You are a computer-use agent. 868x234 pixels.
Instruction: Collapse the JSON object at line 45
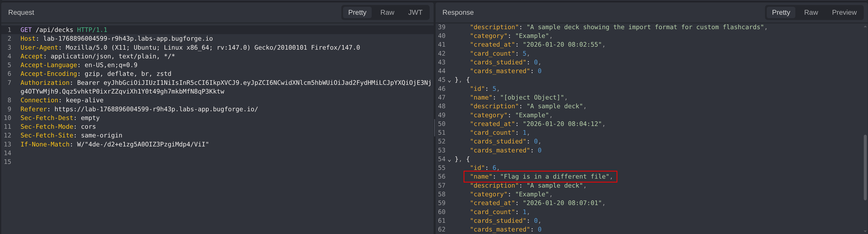(x=449, y=80)
